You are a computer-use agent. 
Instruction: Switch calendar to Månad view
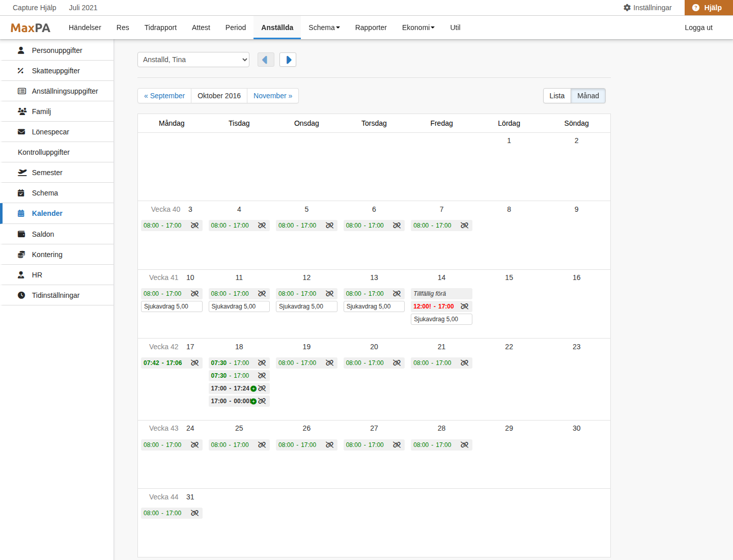click(588, 96)
